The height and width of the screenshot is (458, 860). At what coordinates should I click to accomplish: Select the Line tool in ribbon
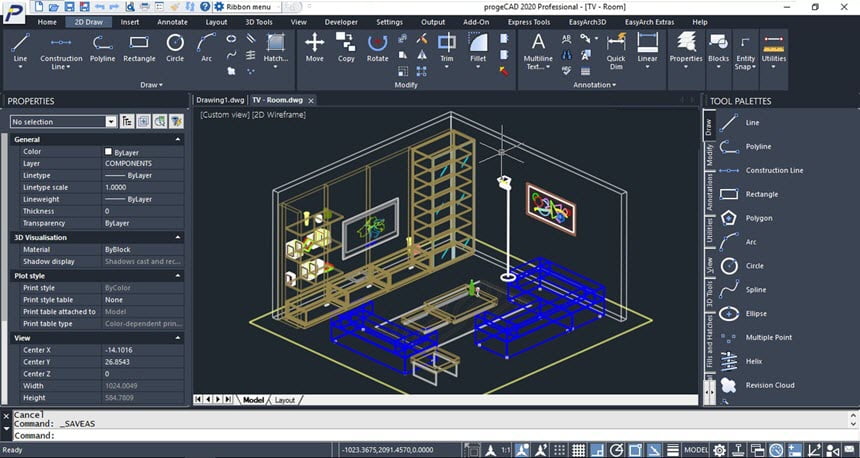(x=20, y=48)
